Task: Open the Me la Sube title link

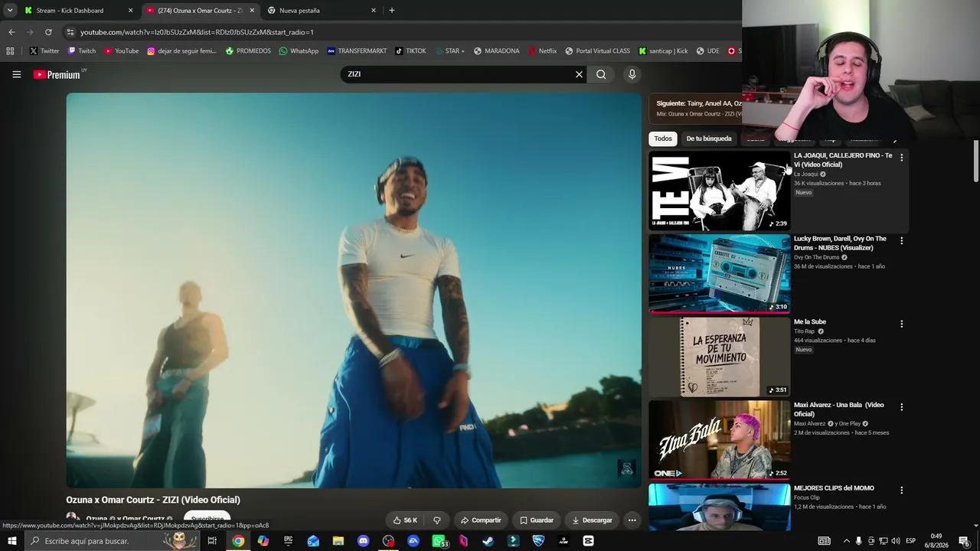Action: (x=810, y=322)
